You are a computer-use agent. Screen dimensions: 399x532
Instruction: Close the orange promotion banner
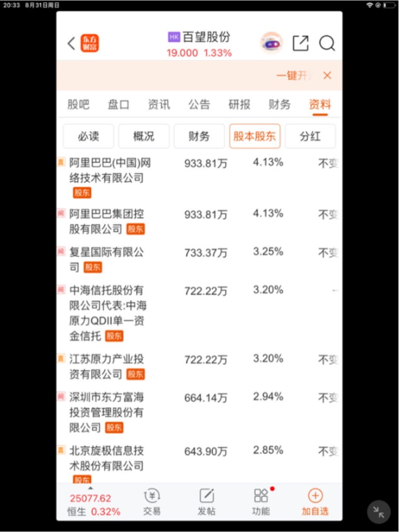327,75
